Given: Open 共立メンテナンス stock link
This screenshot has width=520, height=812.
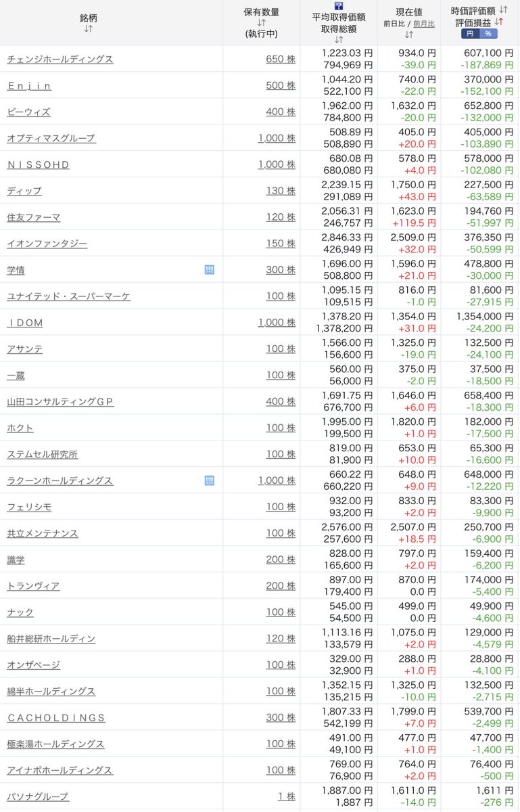Looking at the screenshot, I should (43, 533).
